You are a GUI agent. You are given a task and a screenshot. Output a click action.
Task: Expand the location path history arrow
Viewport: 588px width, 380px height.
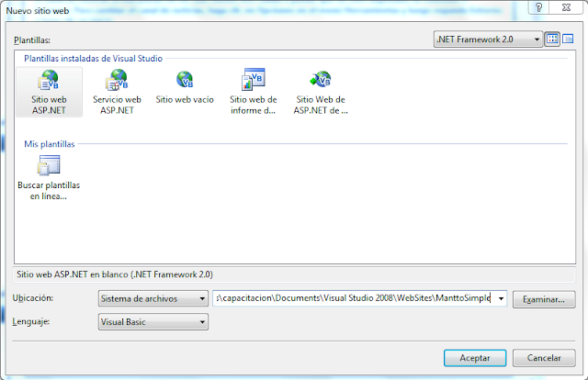click(501, 298)
